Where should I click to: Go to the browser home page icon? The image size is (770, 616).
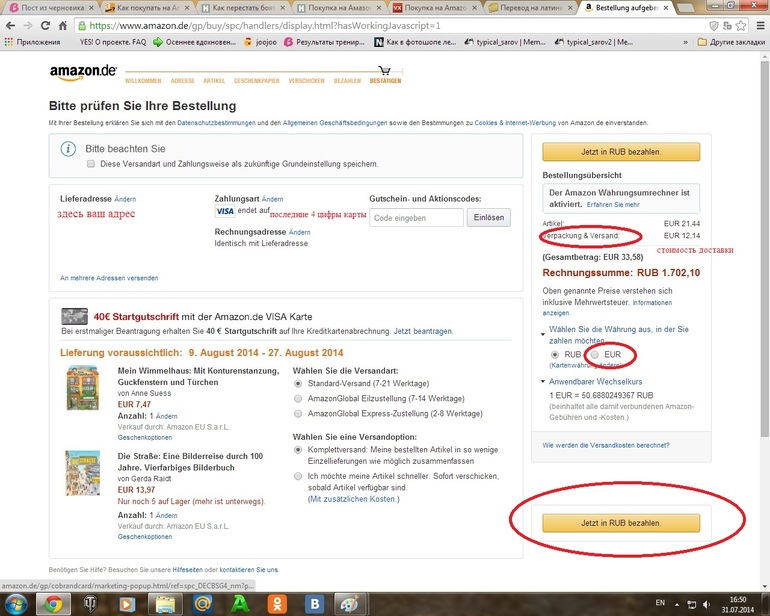[x=63, y=26]
